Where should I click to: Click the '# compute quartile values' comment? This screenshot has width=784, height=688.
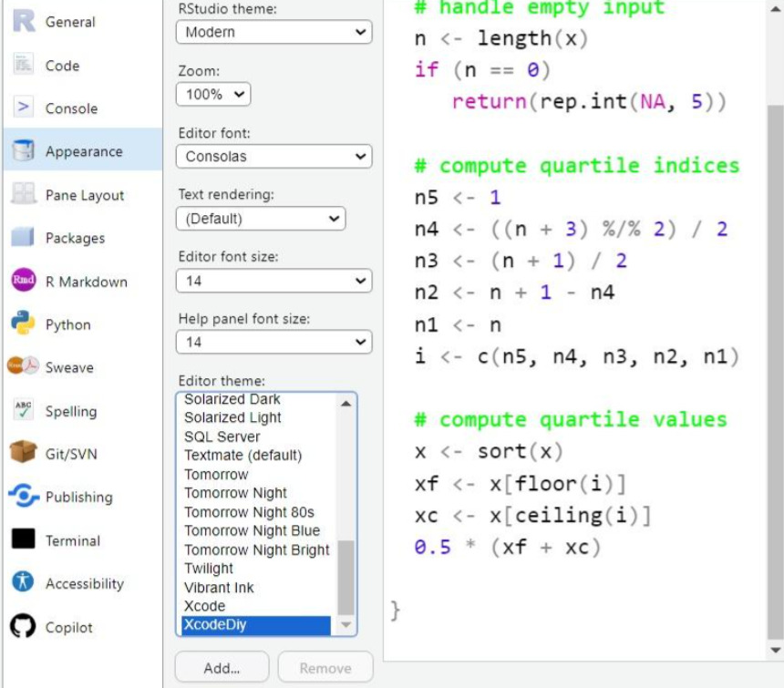tap(571, 420)
